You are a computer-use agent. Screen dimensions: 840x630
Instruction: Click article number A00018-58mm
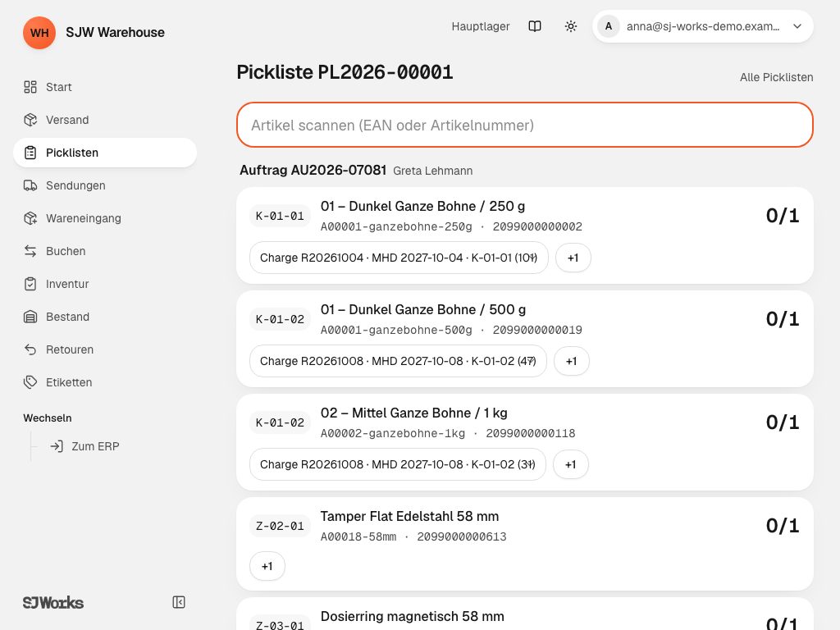(358, 536)
